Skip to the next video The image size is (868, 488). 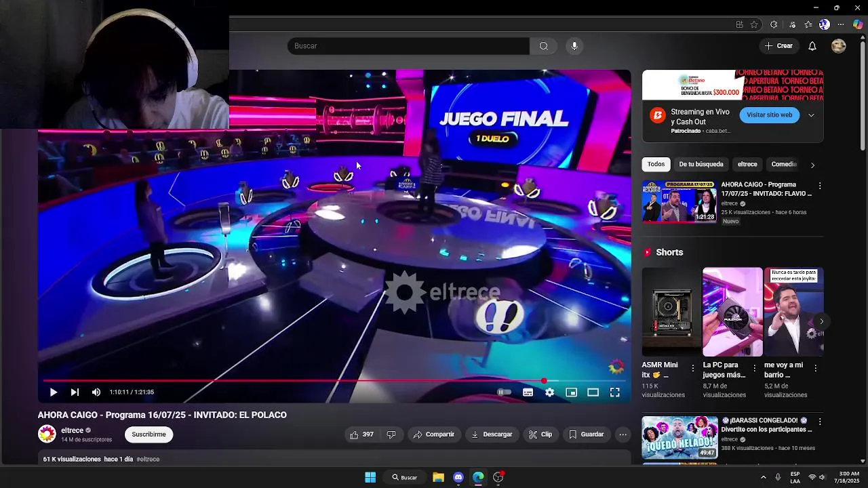point(75,392)
